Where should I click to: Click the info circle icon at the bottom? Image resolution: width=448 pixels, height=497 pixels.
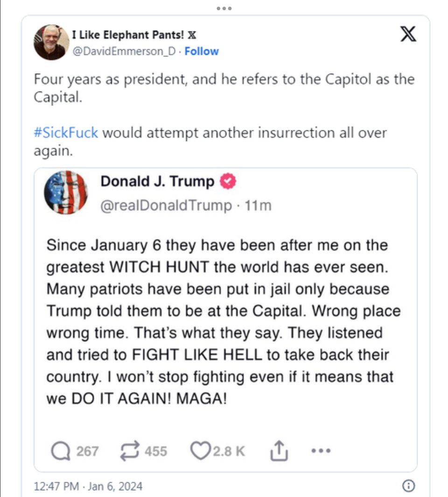(409, 485)
